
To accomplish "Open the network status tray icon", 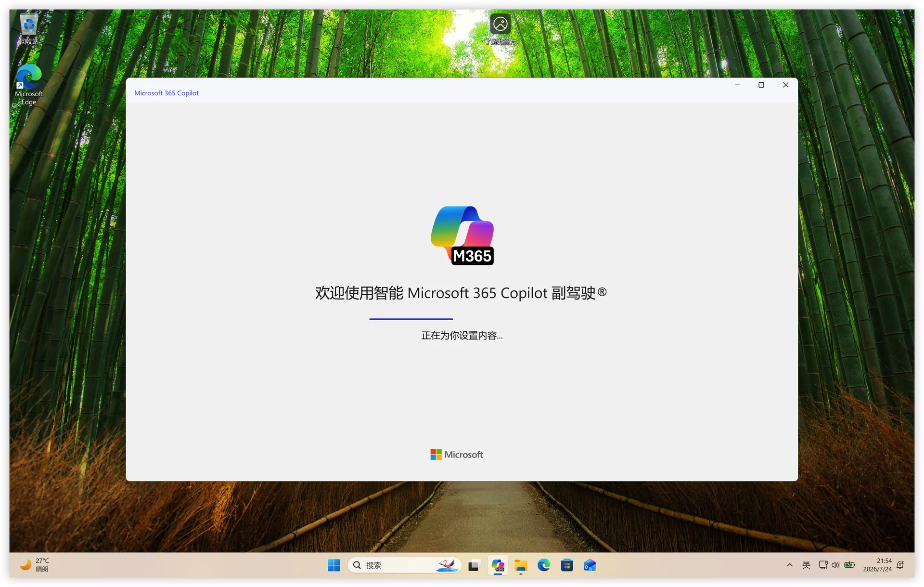I will (x=823, y=565).
